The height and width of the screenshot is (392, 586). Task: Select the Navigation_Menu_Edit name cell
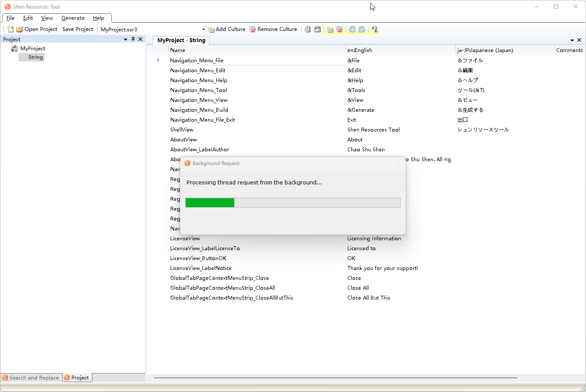coord(198,70)
